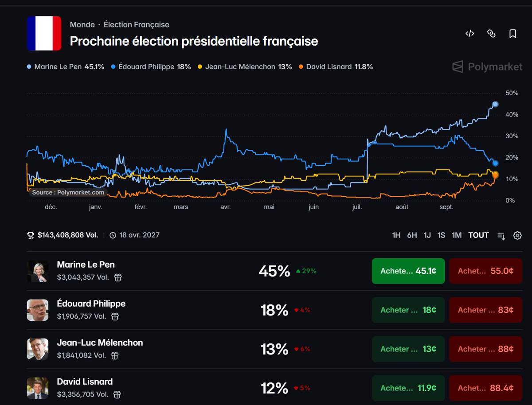
Task: Click gift icon under Marine Le Pen
Action: coord(117,277)
